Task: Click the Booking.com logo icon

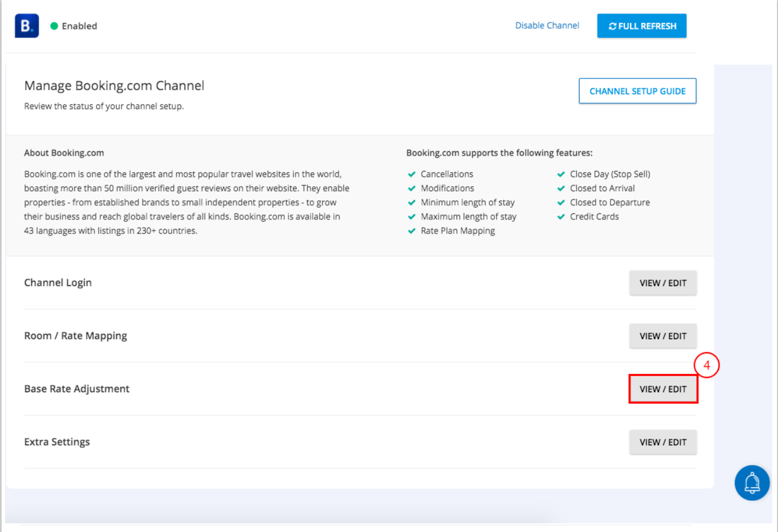Action: [x=27, y=26]
